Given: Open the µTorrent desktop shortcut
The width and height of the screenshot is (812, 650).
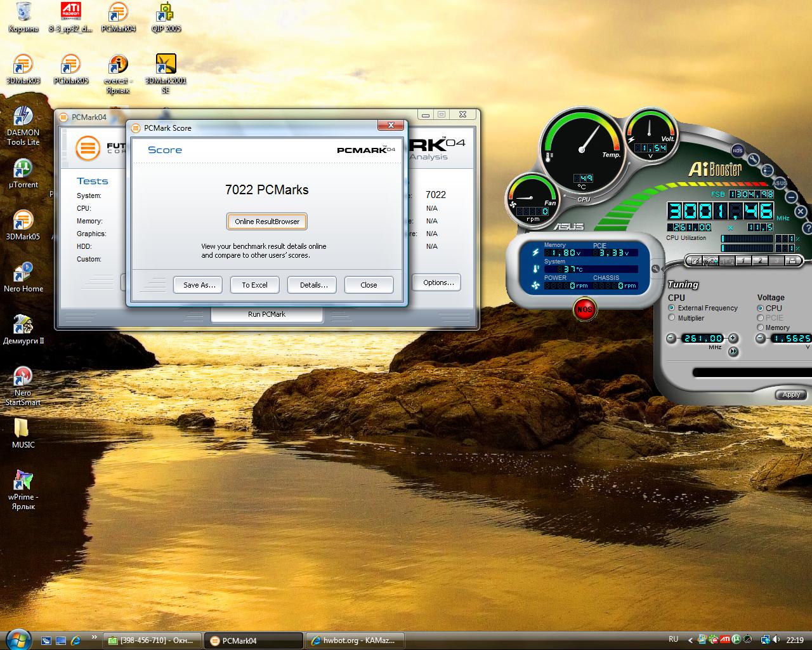Looking at the screenshot, I should [23, 174].
